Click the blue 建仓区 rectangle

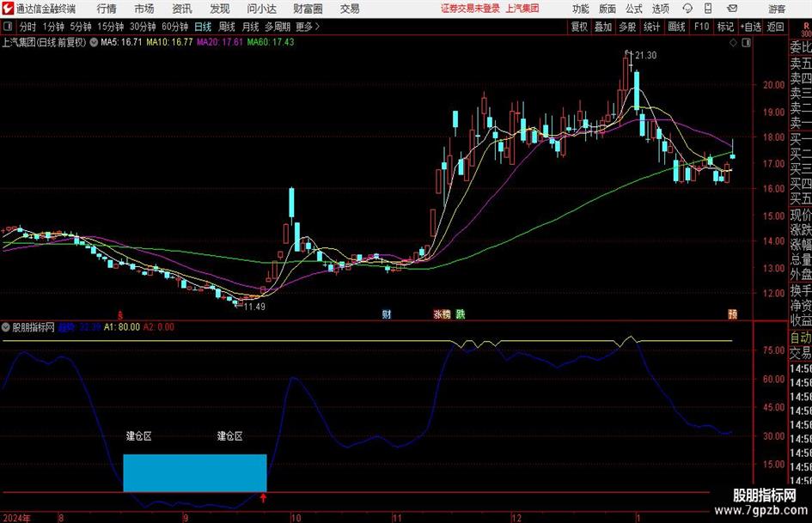click(195, 473)
